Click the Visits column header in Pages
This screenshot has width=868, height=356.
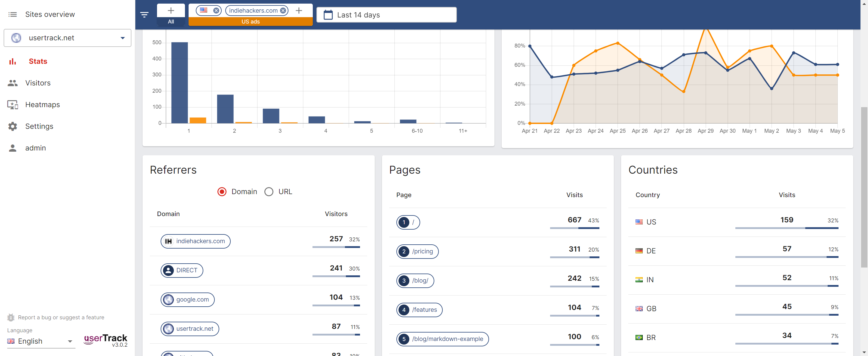574,195
